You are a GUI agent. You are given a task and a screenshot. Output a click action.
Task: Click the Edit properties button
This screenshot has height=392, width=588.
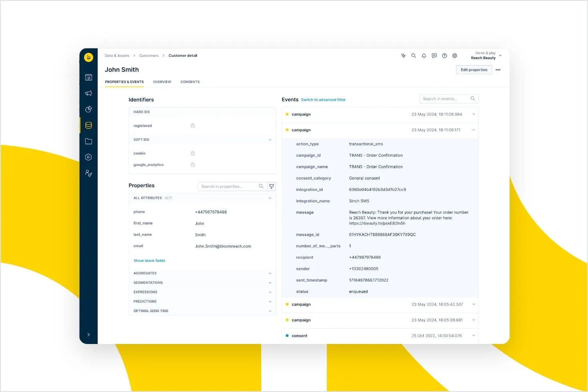coord(474,70)
